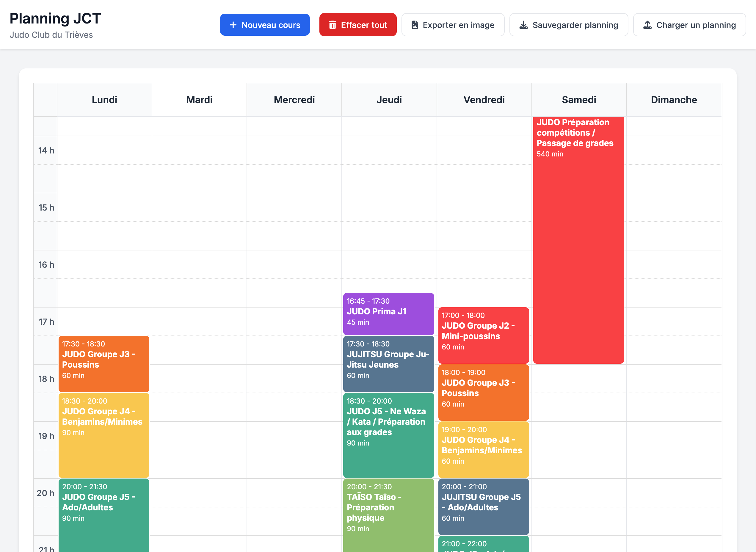
Task: Click the trash icon in Effacer tout
Action: click(x=332, y=24)
